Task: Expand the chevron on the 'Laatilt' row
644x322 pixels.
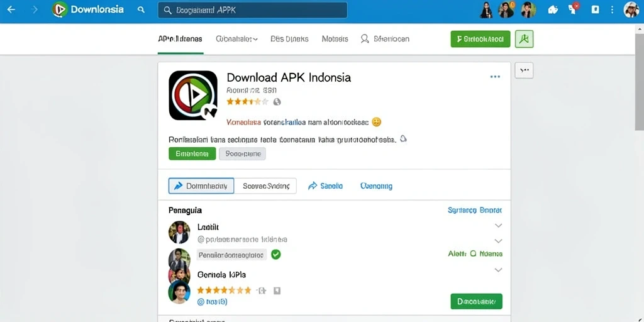Action: pos(498,226)
